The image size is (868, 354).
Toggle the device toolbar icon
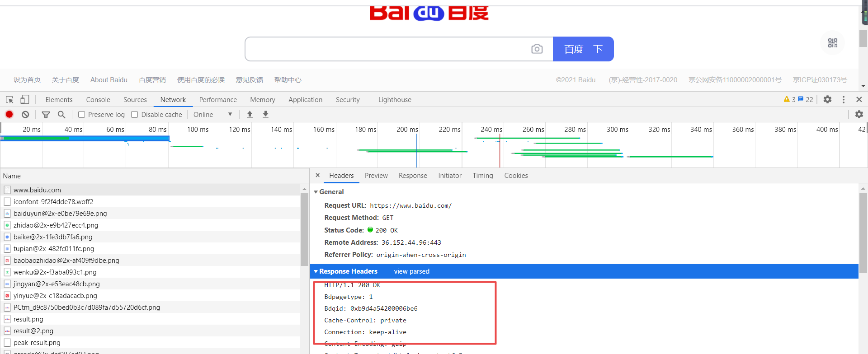pyautogui.click(x=25, y=99)
